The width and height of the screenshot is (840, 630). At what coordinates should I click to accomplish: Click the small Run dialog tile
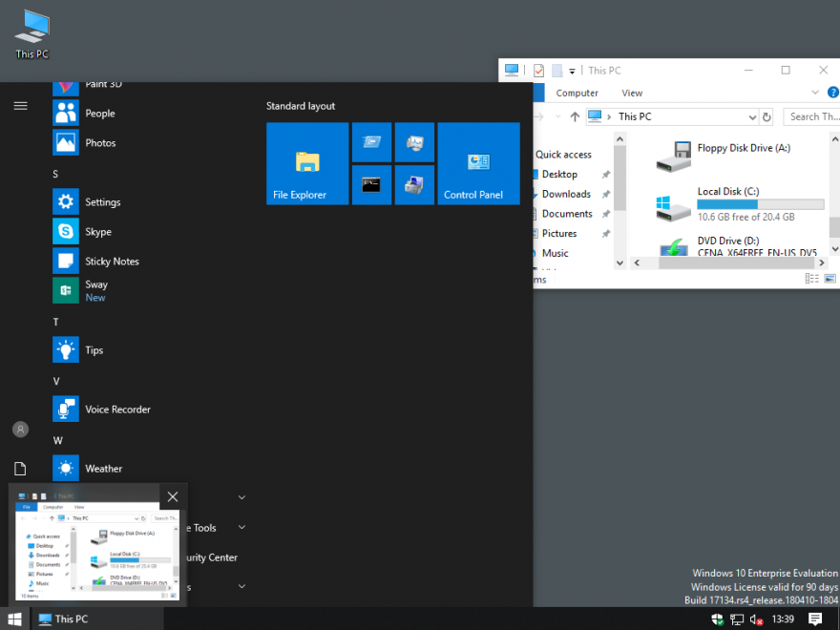(x=371, y=142)
